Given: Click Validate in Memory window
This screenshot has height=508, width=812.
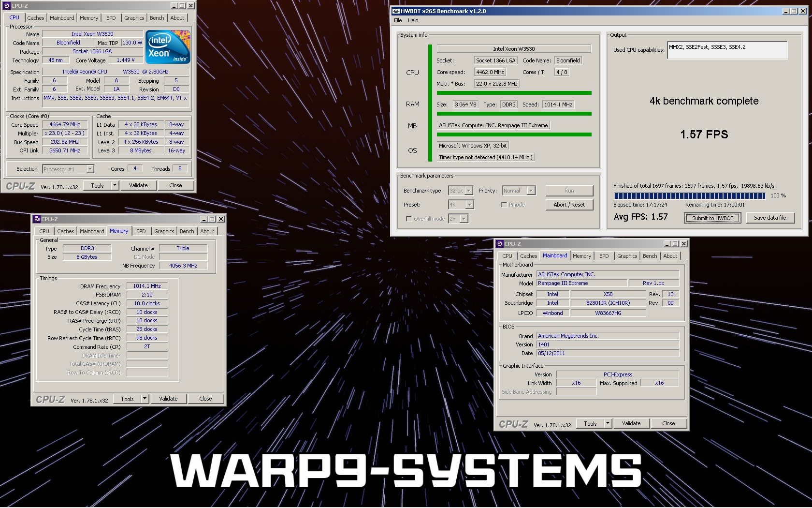Looking at the screenshot, I should (168, 399).
